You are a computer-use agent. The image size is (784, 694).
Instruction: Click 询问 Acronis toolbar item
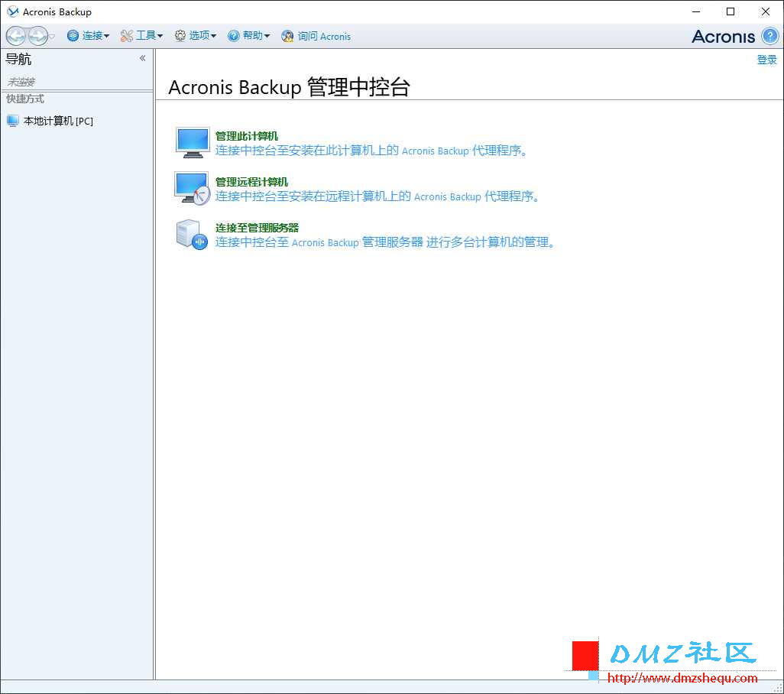click(316, 36)
